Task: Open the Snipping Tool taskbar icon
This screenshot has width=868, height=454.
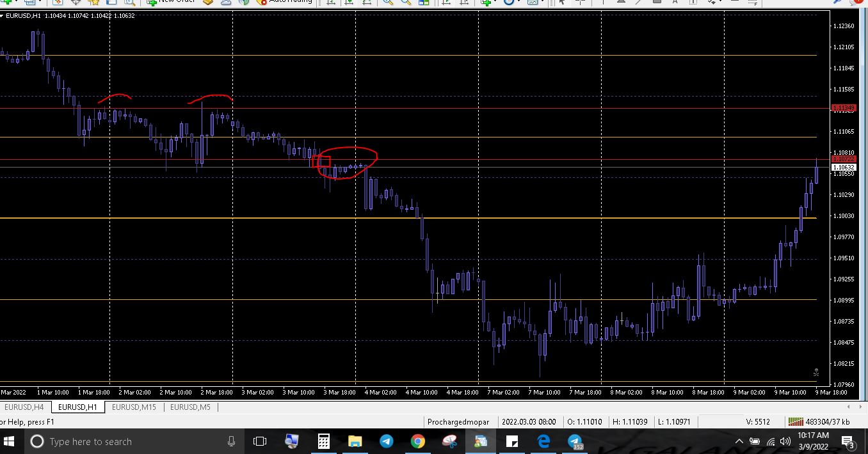Action: click(x=449, y=441)
